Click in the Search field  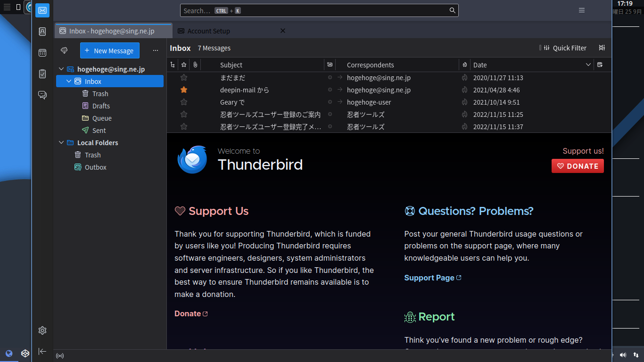pyautogui.click(x=319, y=10)
